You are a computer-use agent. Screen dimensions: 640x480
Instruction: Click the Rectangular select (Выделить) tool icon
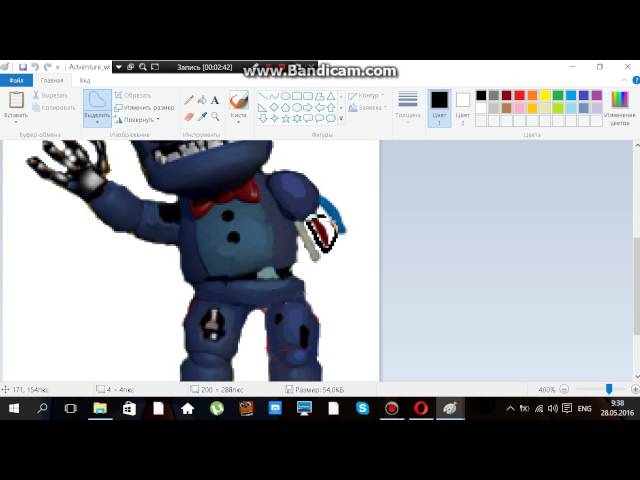tap(98, 100)
